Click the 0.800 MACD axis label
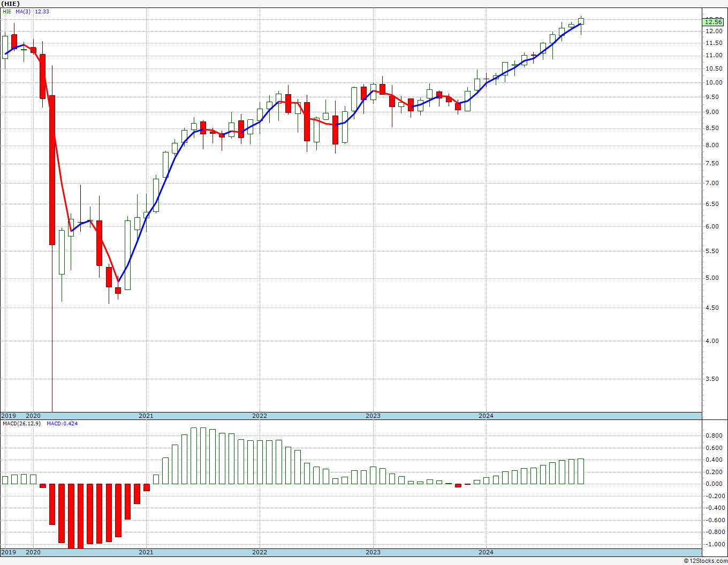Screen dimensions: 728x565 click(715, 436)
